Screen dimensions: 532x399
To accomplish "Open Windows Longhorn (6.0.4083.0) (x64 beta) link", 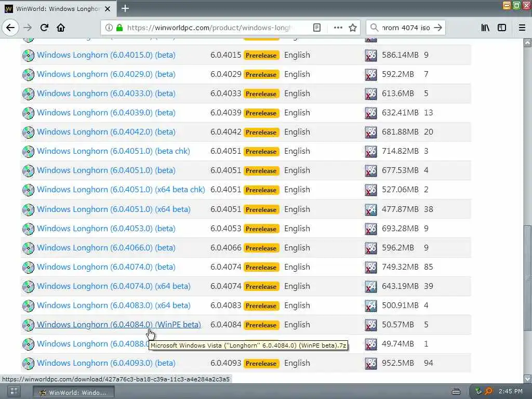I will click(114, 305).
